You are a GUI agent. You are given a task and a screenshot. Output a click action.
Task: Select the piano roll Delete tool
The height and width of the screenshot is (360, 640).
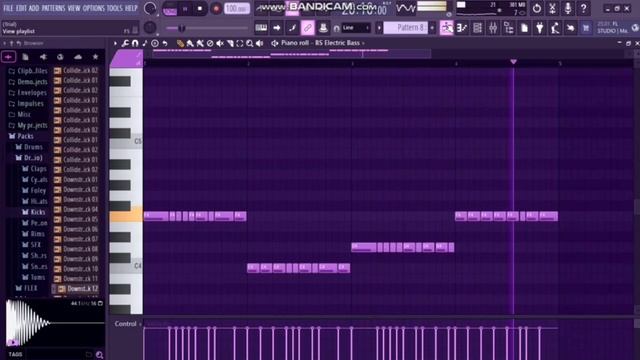pyautogui.click(x=210, y=43)
